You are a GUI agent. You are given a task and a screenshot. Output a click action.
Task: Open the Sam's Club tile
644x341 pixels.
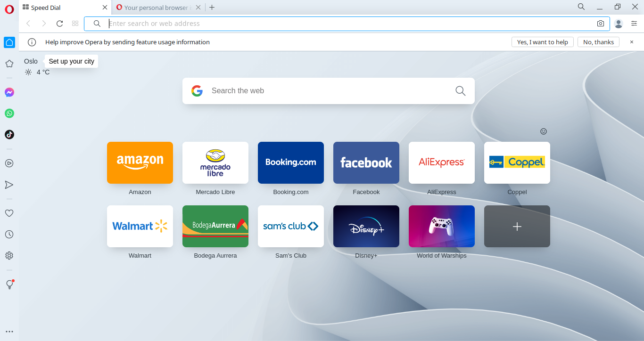point(291,226)
